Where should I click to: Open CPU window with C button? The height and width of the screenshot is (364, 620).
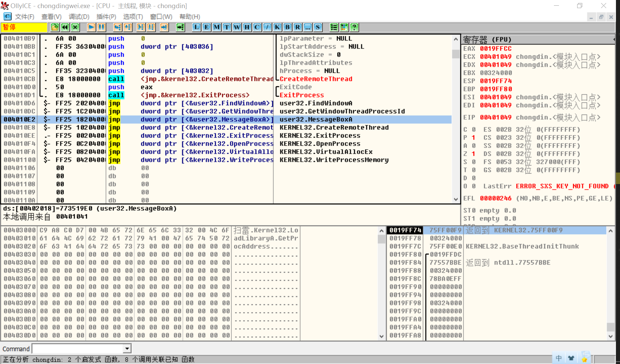pos(257,27)
